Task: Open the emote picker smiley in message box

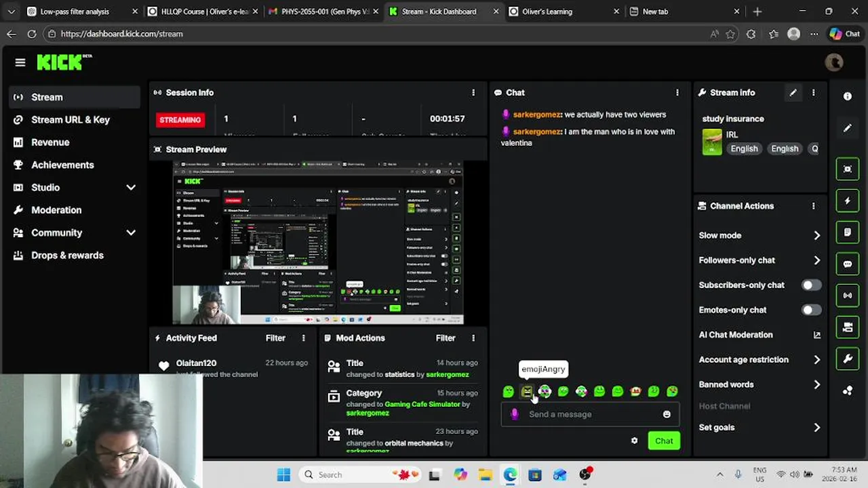Action: coord(667,414)
